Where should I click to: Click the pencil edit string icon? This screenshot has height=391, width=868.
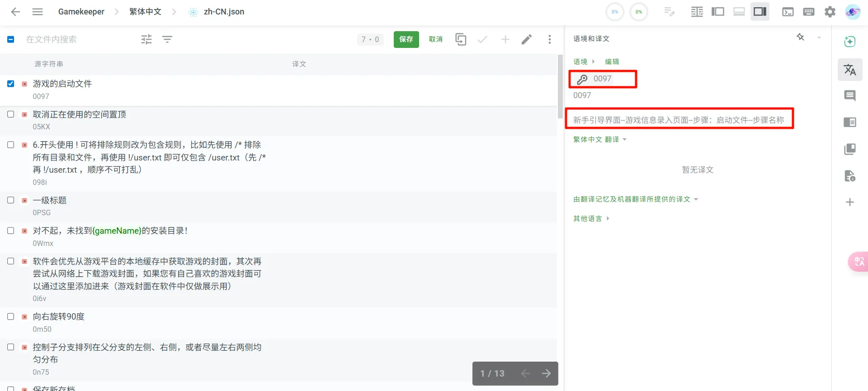[526, 39]
